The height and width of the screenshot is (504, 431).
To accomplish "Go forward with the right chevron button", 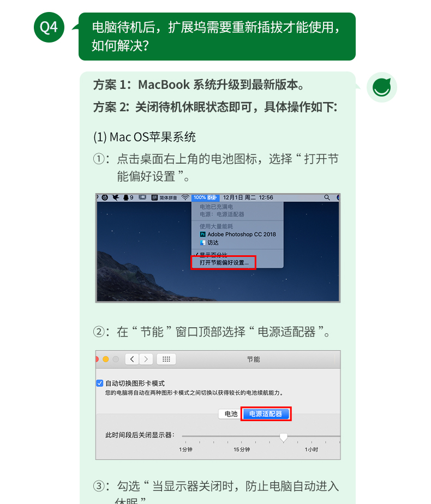I will 146,359.
